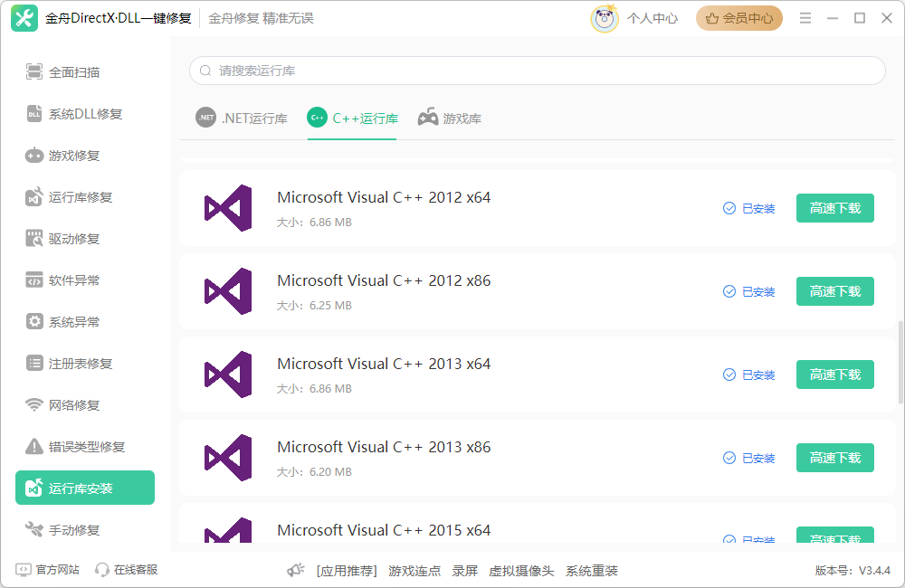Select the 游戏修复 gamepad icon

point(34,156)
